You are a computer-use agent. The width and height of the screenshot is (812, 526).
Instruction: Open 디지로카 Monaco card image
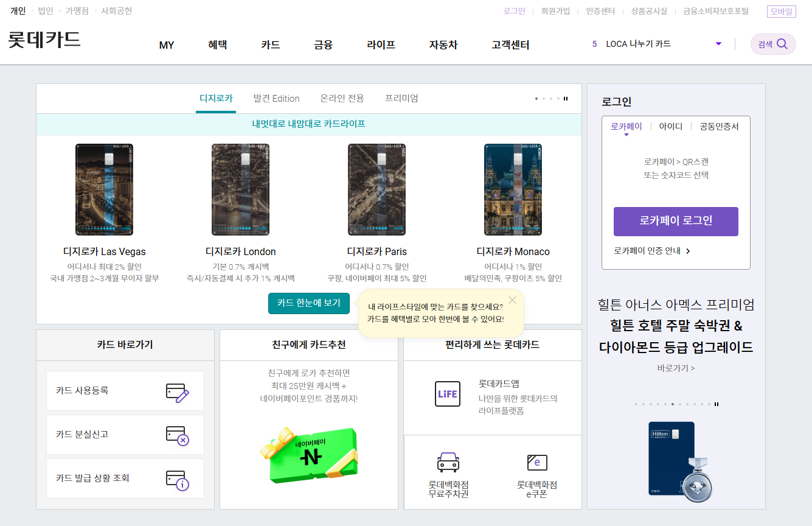[x=513, y=189]
